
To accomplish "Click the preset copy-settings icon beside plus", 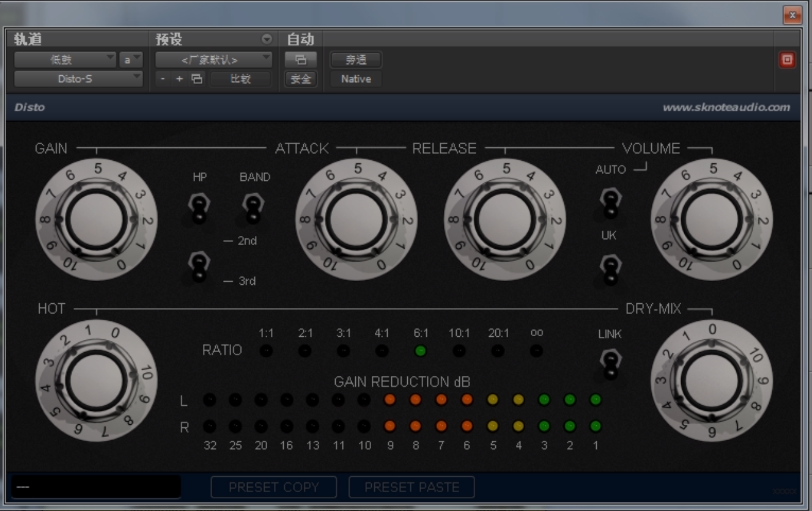I will coord(196,79).
